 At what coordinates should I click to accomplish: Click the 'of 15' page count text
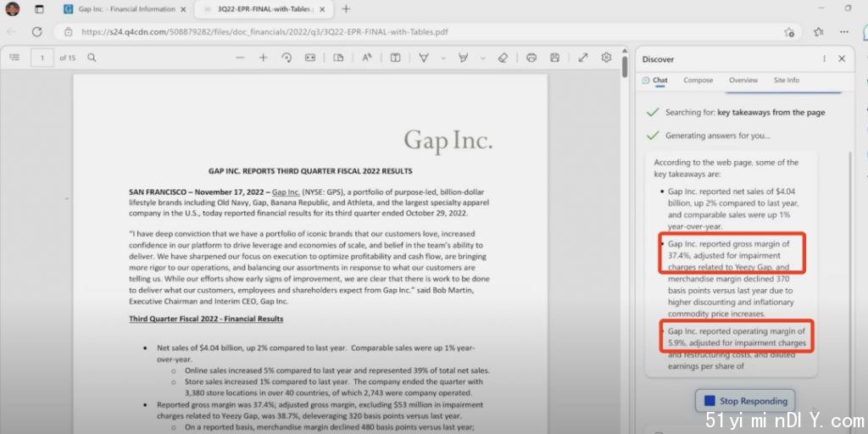(68, 58)
